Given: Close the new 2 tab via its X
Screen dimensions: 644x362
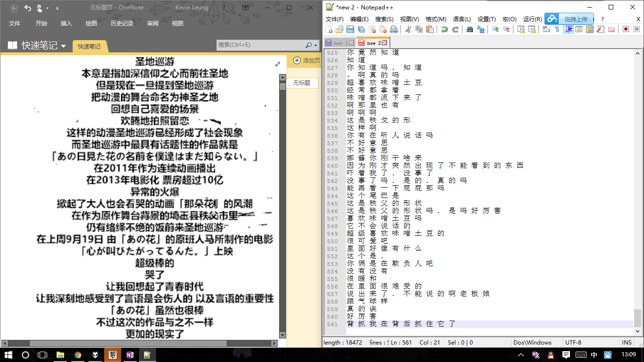Looking at the screenshot, I should tap(385, 43).
